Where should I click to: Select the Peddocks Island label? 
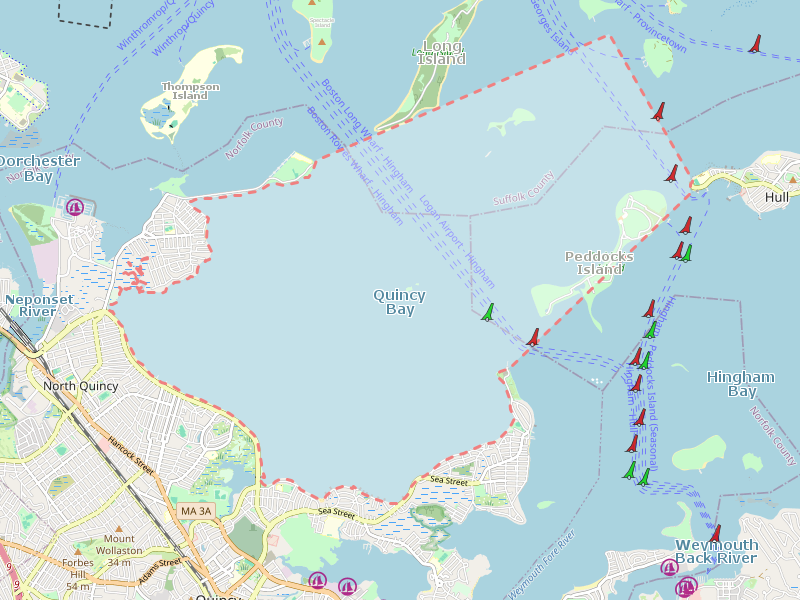tap(600, 263)
